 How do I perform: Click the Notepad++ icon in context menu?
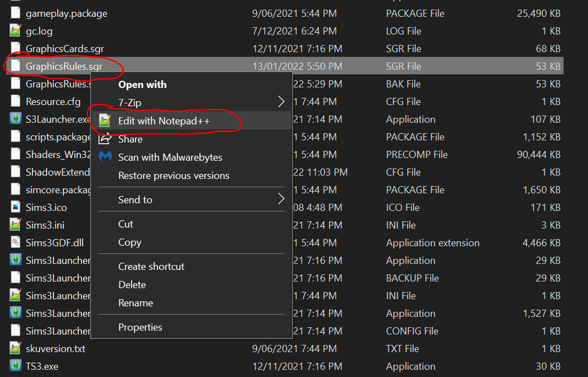coord(105,121)
